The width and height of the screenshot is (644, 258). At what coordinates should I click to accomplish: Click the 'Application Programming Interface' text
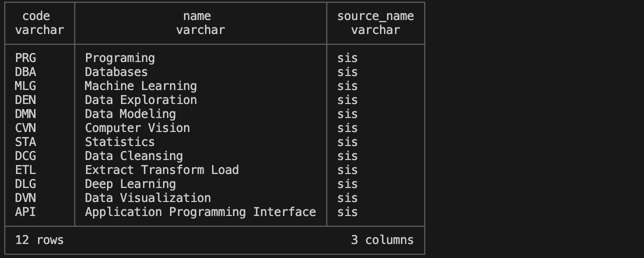coord(200,212)
